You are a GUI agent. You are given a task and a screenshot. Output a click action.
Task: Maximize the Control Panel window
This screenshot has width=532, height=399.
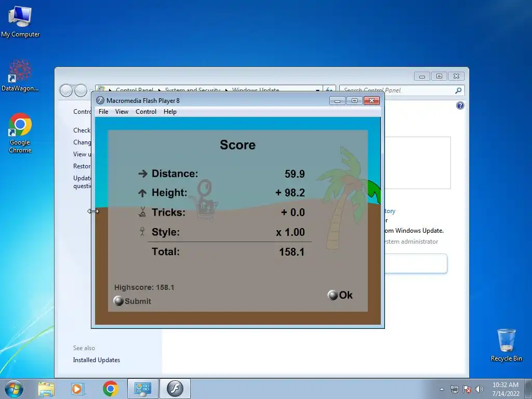pos(439,76)
